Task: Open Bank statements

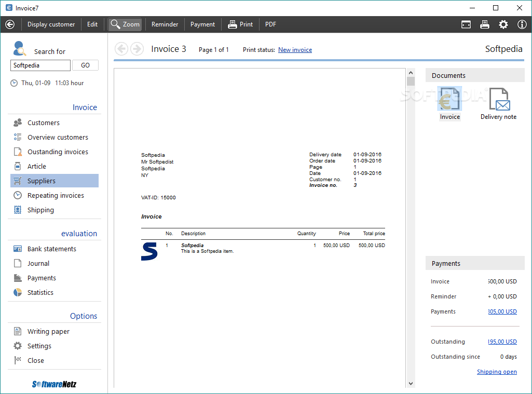Action: [51, 249]
